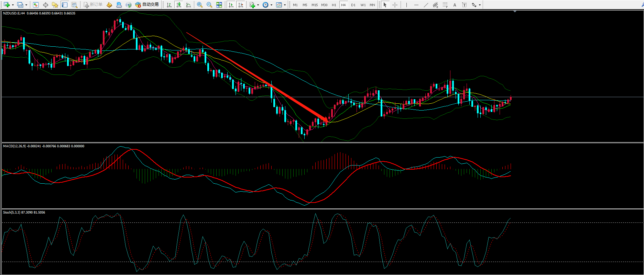
Task: Click the 自动交易 auto trading button
Action: (147, 5)
